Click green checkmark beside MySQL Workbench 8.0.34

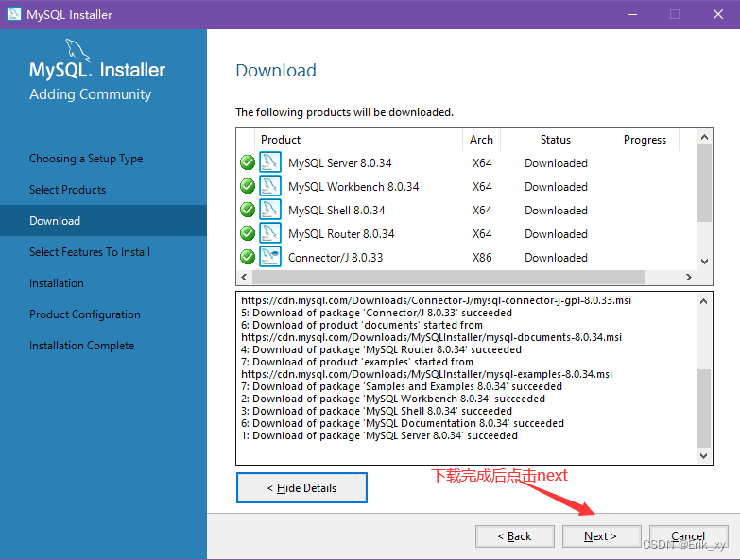(248, 186)
